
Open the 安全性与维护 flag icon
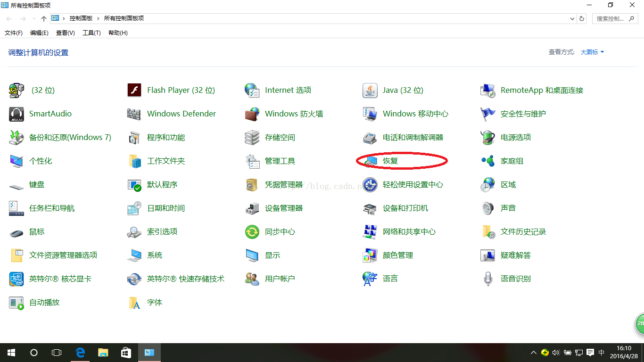pos(488,114)
